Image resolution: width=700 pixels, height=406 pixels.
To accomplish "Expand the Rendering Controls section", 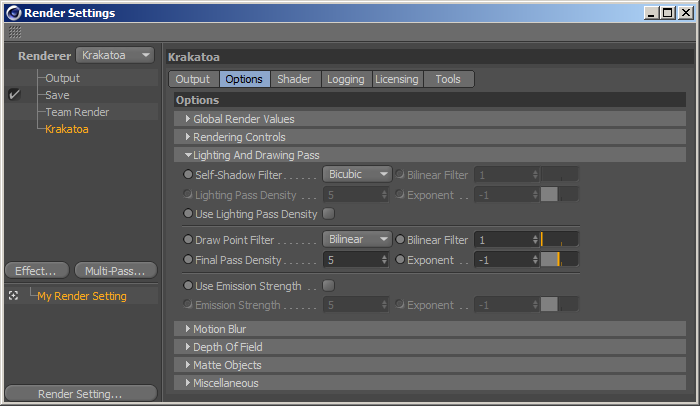I will (x=429, y=137).
